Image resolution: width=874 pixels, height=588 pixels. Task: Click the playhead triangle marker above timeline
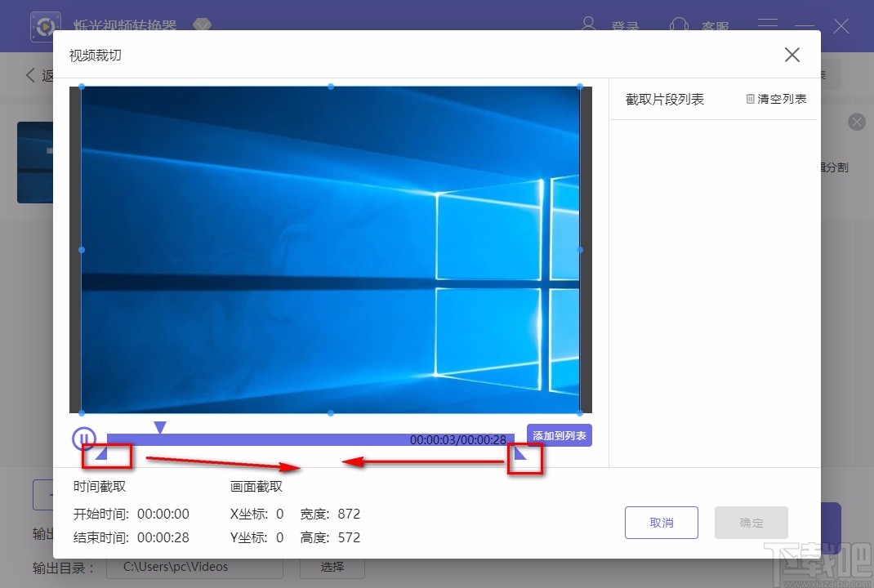coord(160,427)
